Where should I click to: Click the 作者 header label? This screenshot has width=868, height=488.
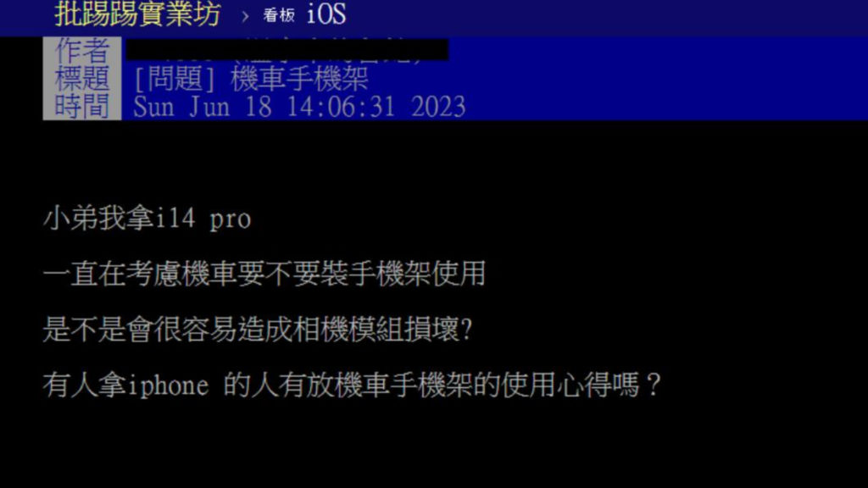click(82, 51)
